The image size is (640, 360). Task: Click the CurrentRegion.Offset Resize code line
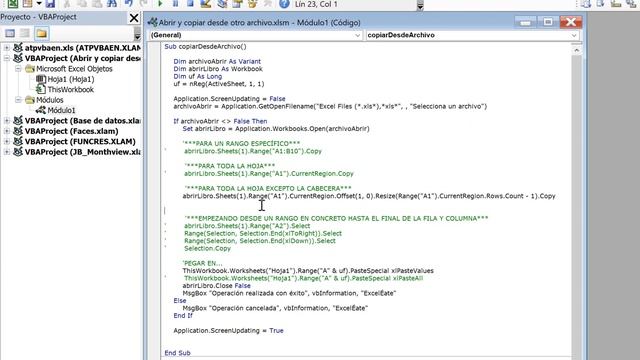tap(369, 196)
